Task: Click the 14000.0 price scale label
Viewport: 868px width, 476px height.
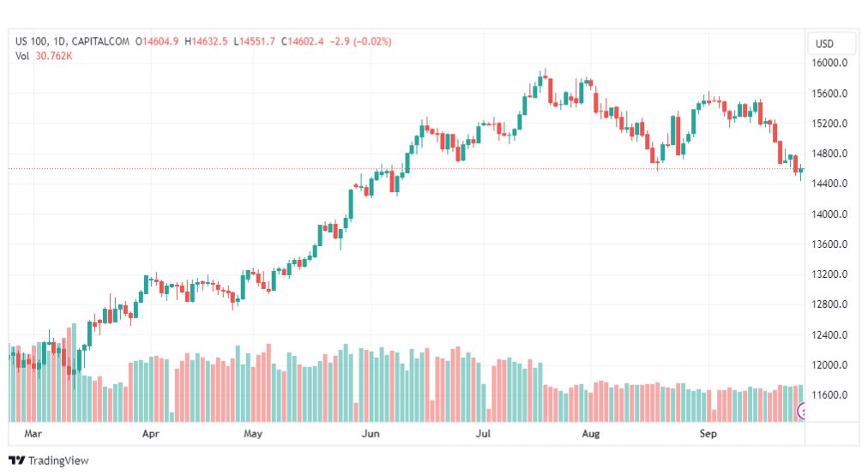Action: point(831,214)
